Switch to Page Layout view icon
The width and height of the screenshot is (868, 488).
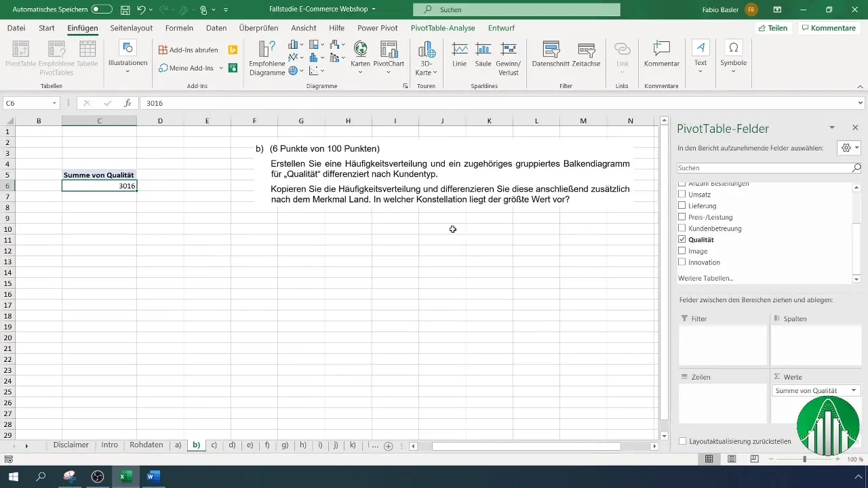point(732,460)
